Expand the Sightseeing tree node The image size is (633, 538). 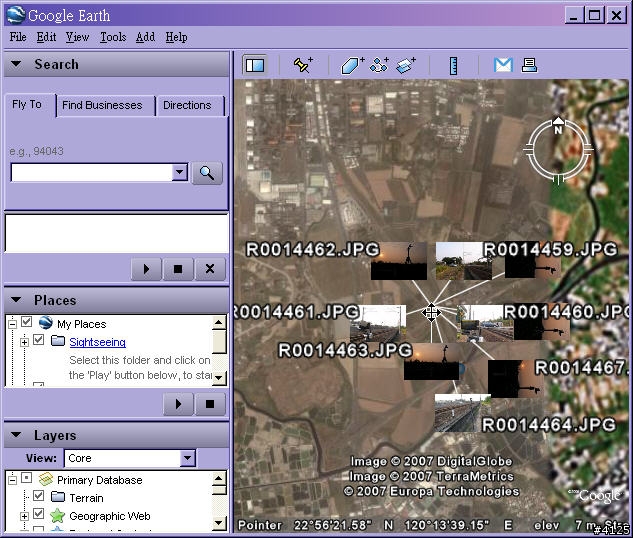(25, 342)
